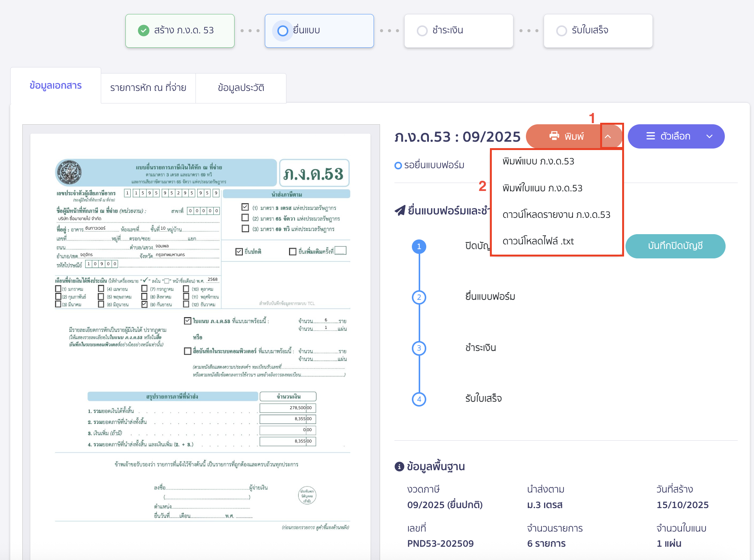
Task: Click step circle 1 beside ปิดบัญชี
Action: pyautogui.click(x=419, y=246)
